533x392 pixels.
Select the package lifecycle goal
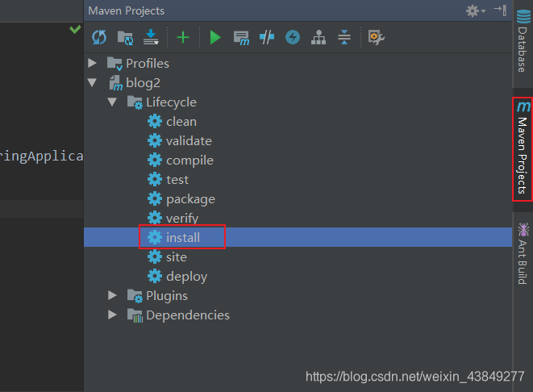[190, 199]
